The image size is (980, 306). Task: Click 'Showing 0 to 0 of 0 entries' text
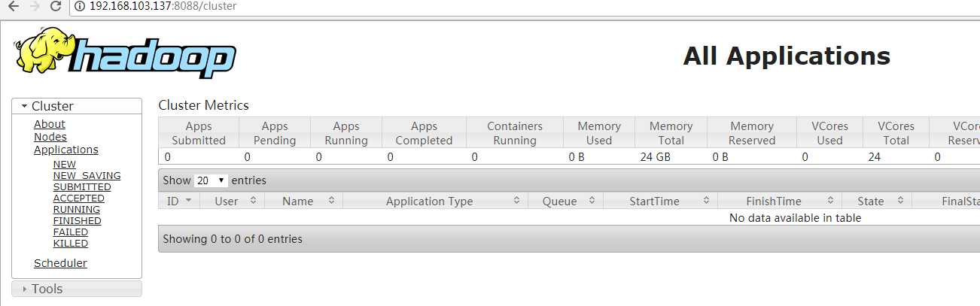(233, 239)
